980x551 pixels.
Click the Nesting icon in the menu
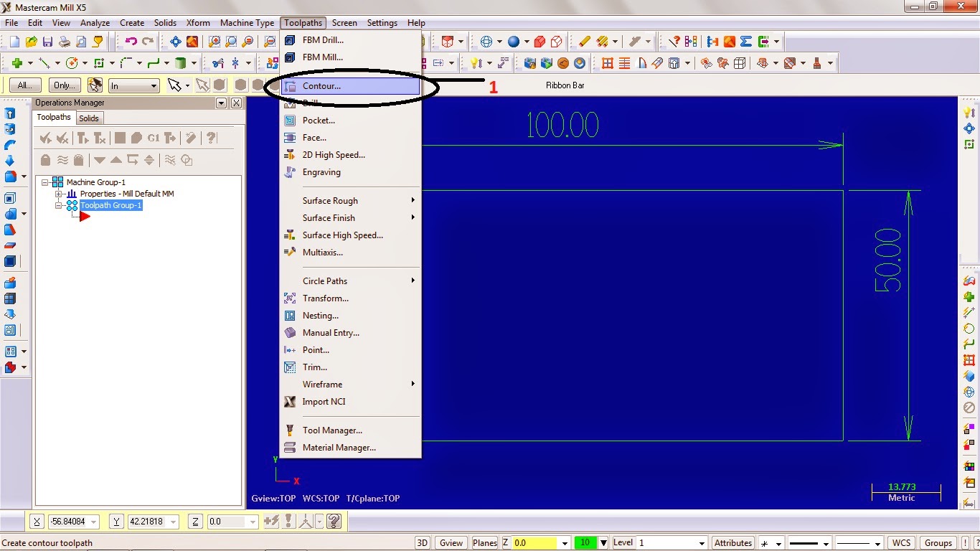point(290,316)
